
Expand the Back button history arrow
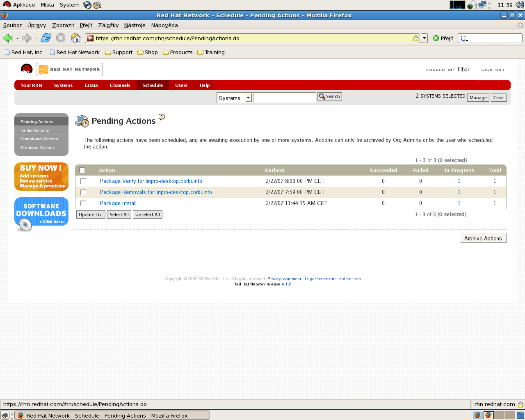point(17,38)
